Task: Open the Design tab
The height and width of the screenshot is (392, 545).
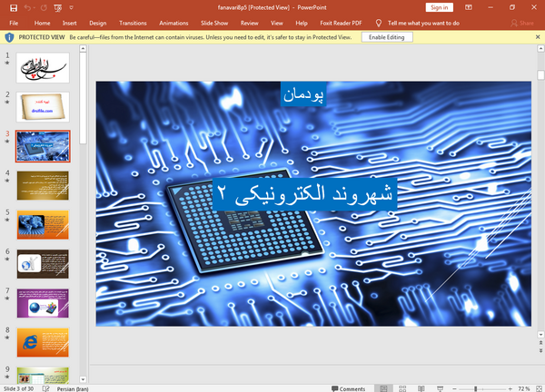Action: [98, 24]
